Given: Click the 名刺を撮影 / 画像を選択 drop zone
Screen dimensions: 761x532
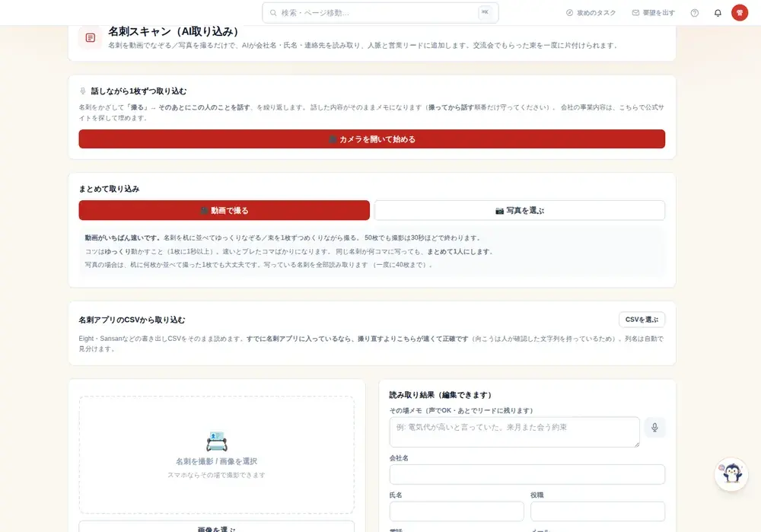Looking at the screenshot, I should 216,455.
